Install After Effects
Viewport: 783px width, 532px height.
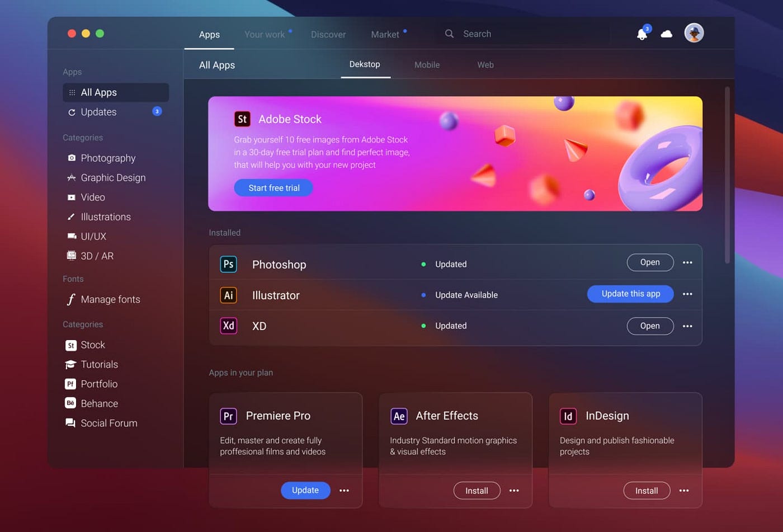click(x=477, y=491)
